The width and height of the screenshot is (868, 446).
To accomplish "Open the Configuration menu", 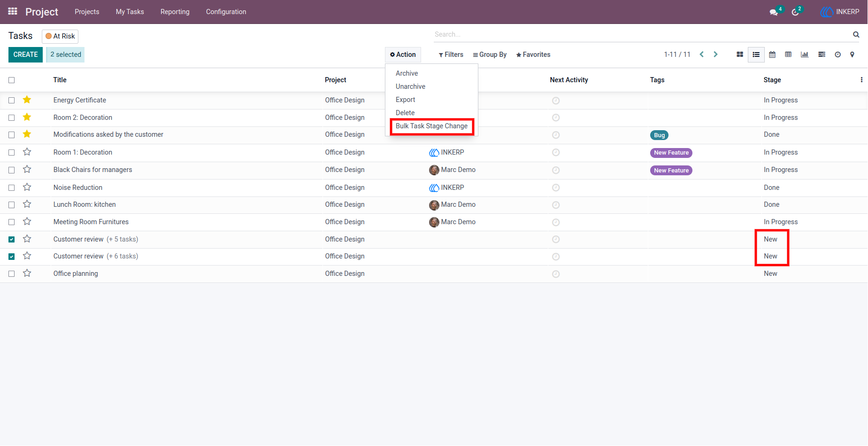I will [226, 12].
